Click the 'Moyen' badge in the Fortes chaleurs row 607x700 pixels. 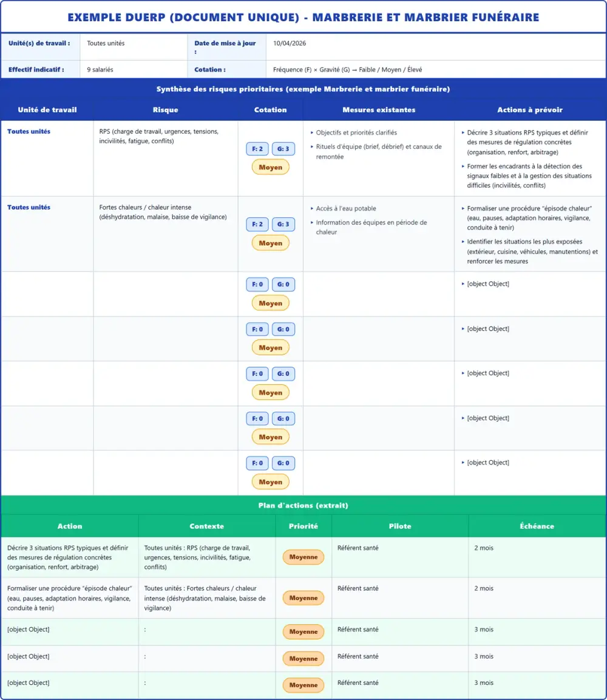click(x=271, y=243)
